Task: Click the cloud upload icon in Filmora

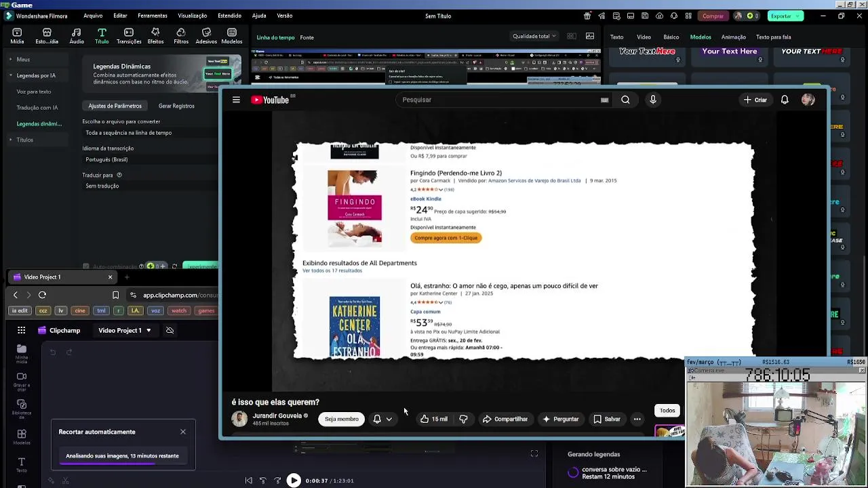Action: (x=659, y=16)
